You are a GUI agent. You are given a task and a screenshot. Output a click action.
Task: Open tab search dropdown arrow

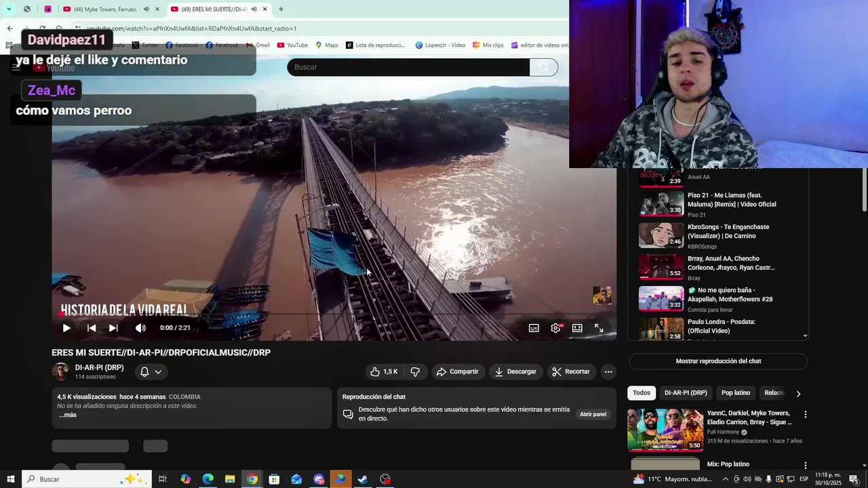(x=9, y=9)
